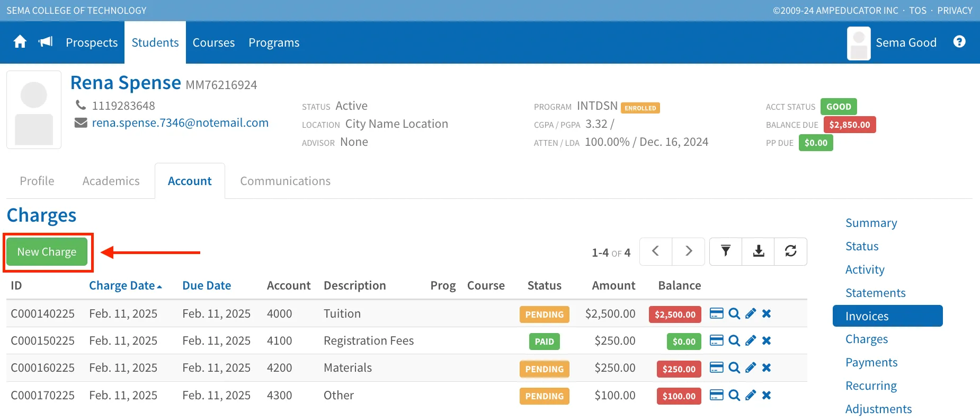Click the student profile photo placeholder
This screenshot has width=980, height=420.
(x=34, y=110)
